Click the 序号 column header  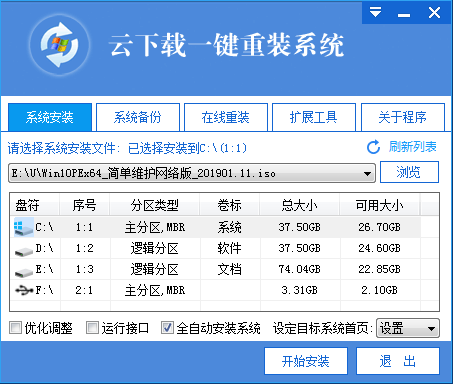85,205
